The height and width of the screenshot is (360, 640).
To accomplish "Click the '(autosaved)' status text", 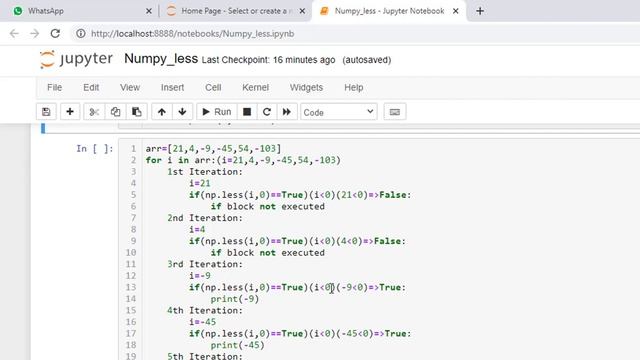I will pos(367,60).
